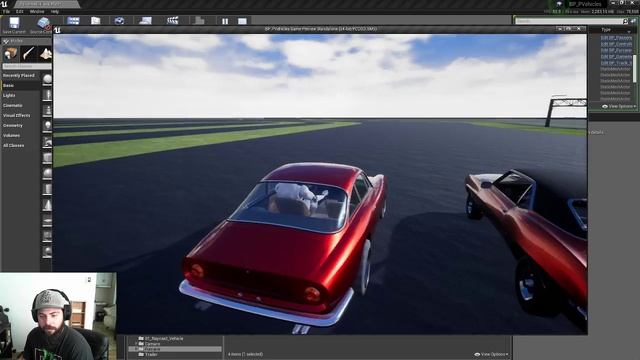Stop the running game simulation

(x=242, y=21)
